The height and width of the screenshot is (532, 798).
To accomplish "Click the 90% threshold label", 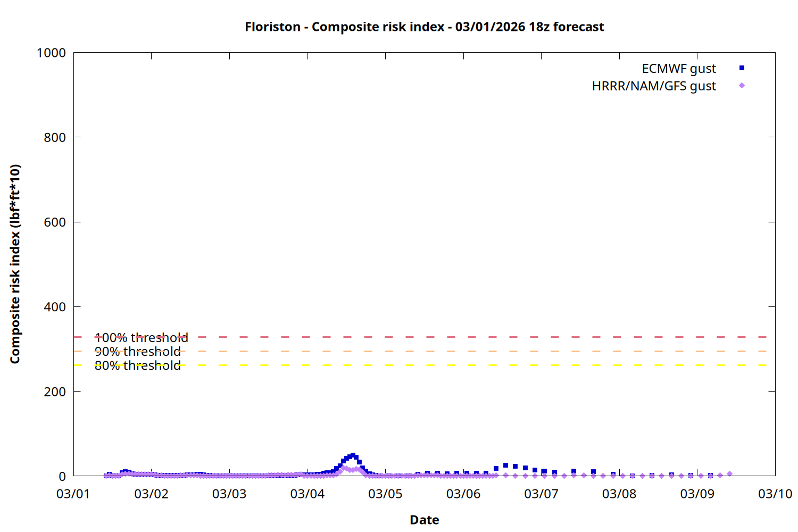I will click(x=137, y=352).
